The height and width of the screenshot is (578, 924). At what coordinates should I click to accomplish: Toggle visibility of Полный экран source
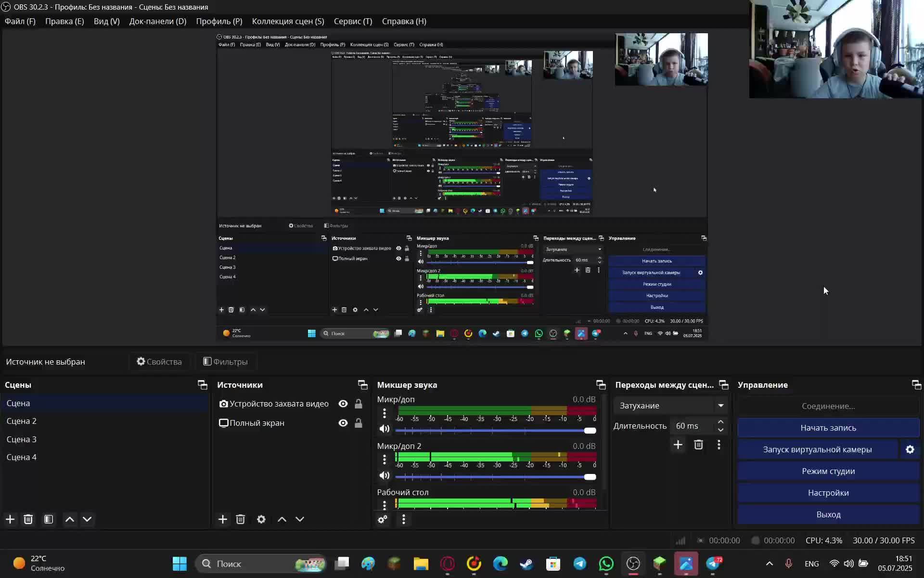pos(343,423)
